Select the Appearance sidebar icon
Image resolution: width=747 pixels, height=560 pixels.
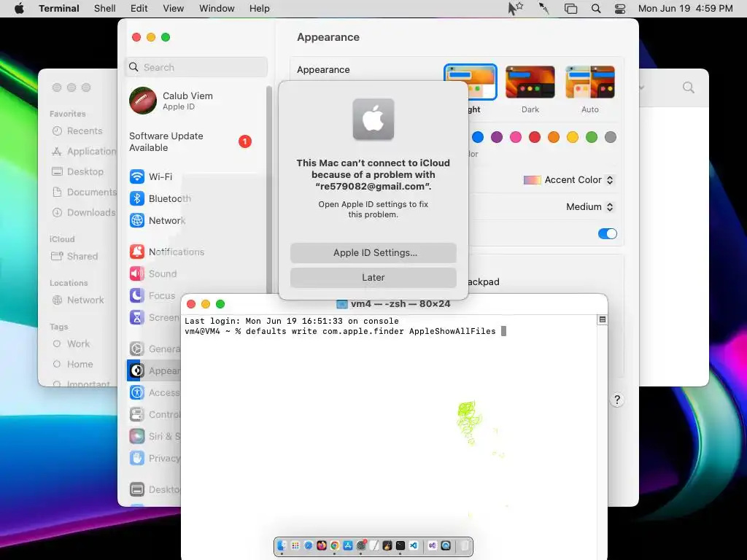pos(137,370)
